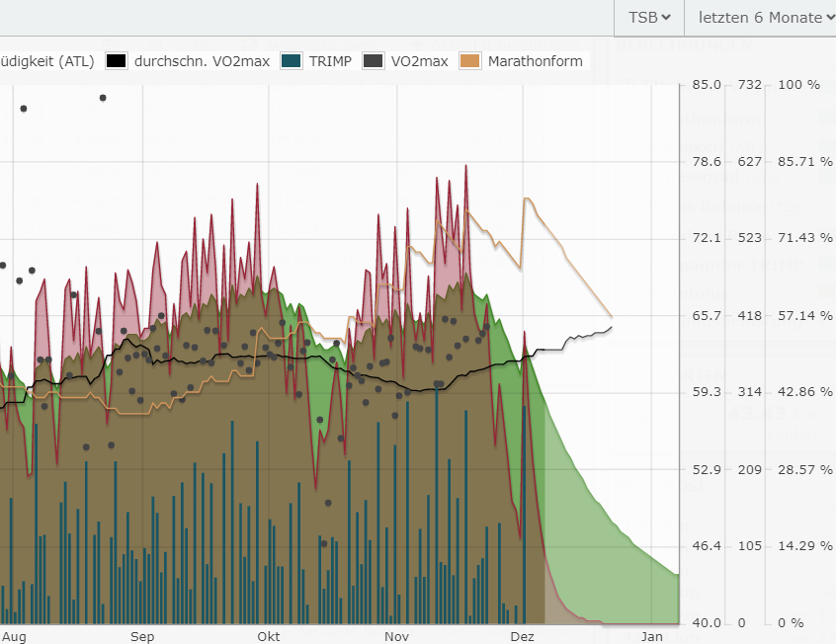The width and height of the screenshot is (836, 644).
Task: Open the TSB dropdown menu
Action: point(649,17)
